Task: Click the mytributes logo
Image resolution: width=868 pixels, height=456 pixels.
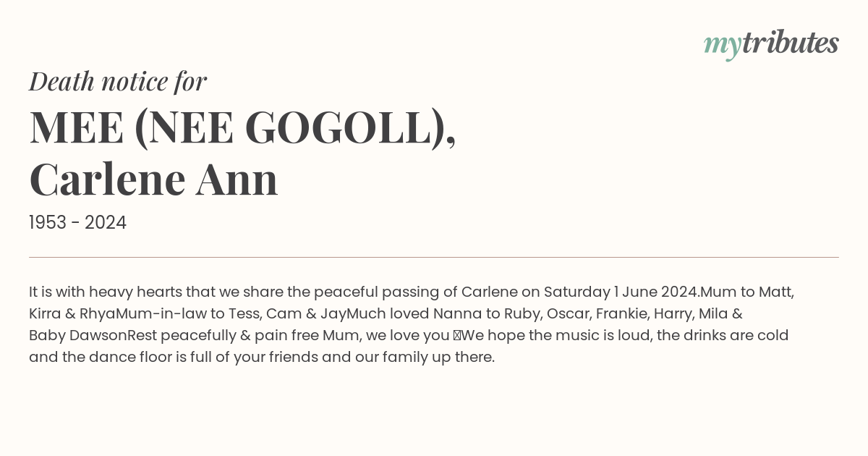Action: coord(771,45)
